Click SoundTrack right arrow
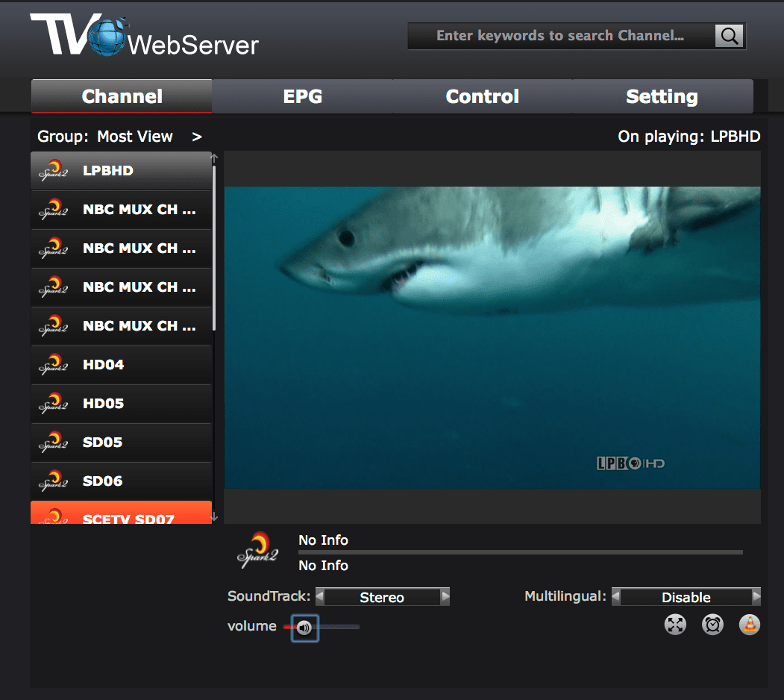The width and height of the screenshot is (784, 700). [445, 597]
